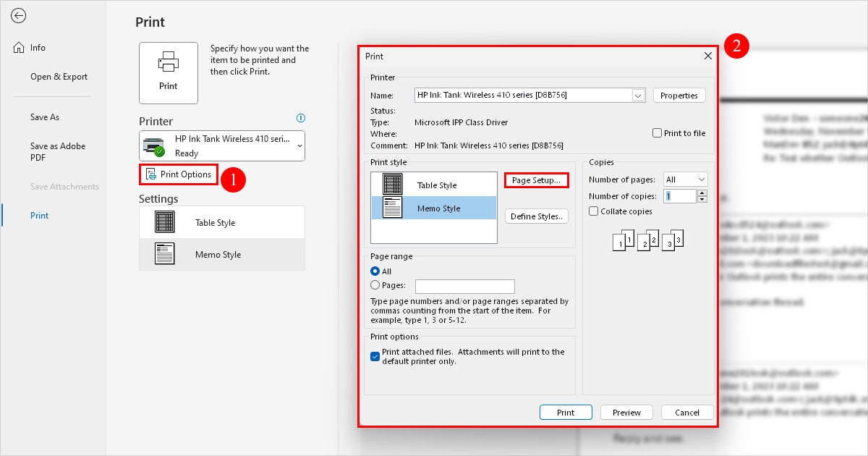The image size is (868, 456).
Task: Click the Define Styles button
Action: tap(536, 216)
